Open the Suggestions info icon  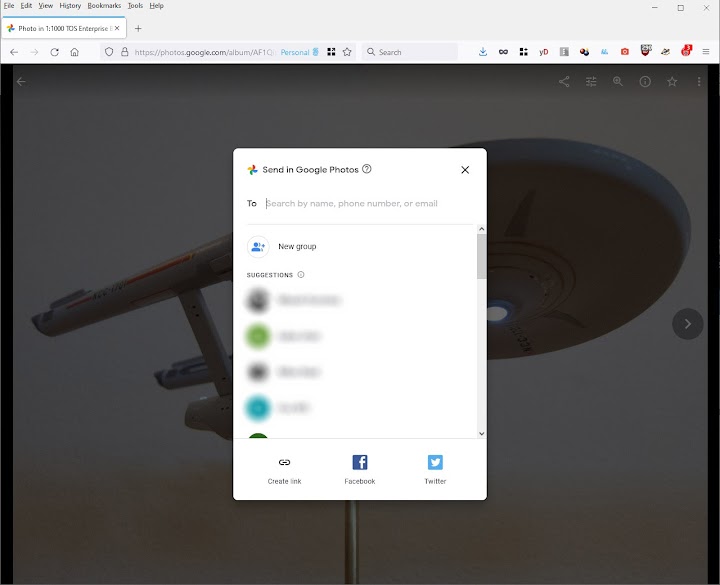pos(301,275)
